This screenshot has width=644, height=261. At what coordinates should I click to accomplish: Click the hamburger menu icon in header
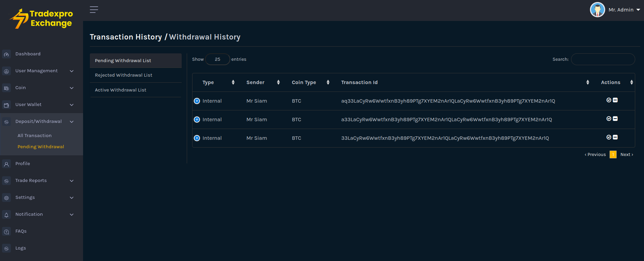(94, 10)
